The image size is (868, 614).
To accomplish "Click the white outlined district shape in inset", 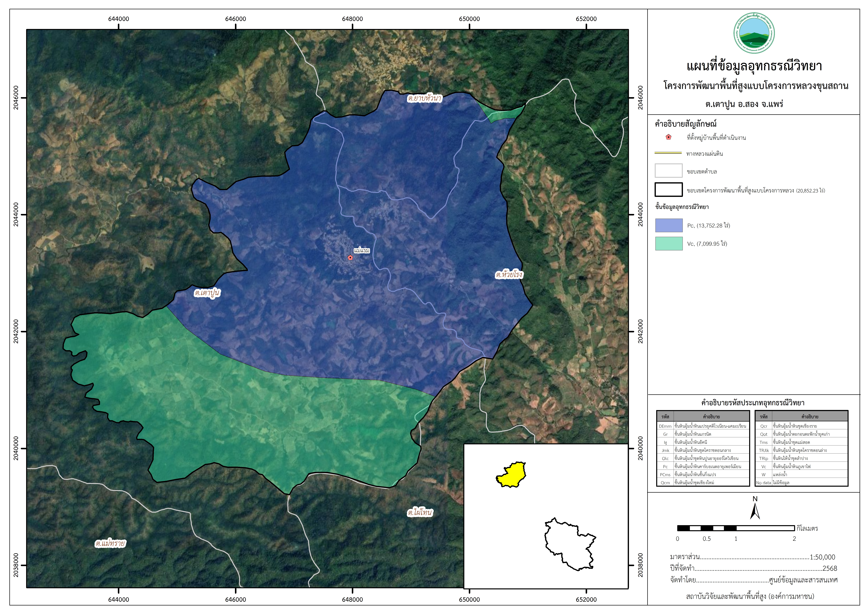I will tap(570, 544).
